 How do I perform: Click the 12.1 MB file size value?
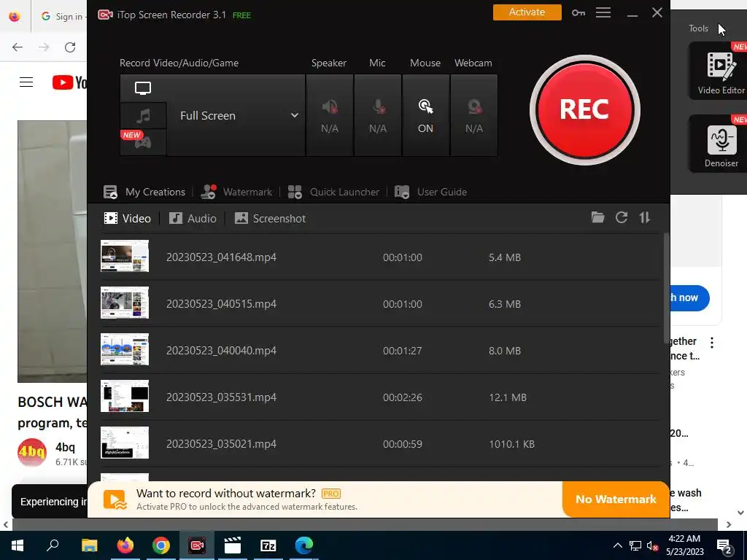508,397
